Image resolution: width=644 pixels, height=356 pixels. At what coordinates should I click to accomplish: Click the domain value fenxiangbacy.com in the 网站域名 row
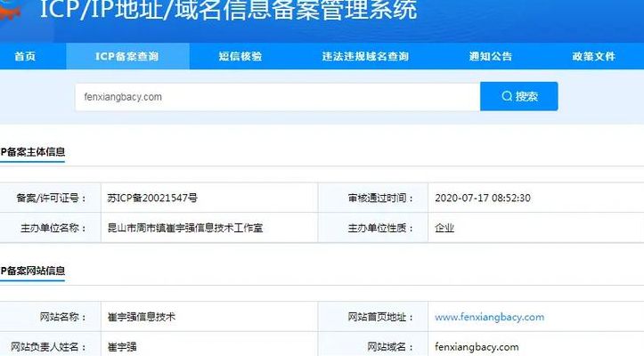click(x=477, y=347)
